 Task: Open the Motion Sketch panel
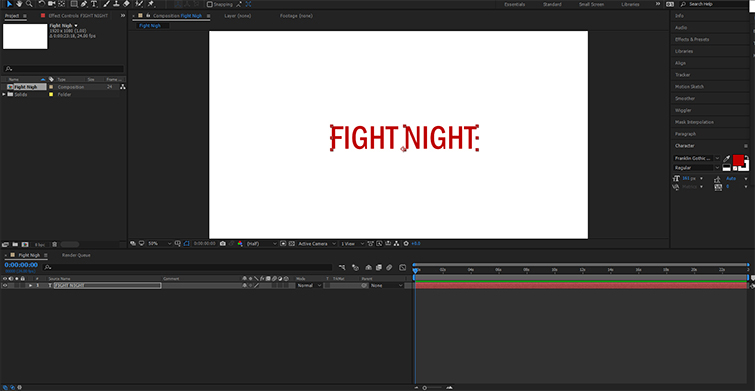pos(689,87)
